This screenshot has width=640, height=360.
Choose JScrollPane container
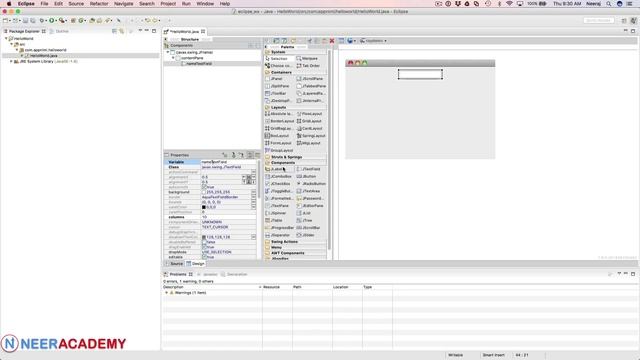click(311, 79)
